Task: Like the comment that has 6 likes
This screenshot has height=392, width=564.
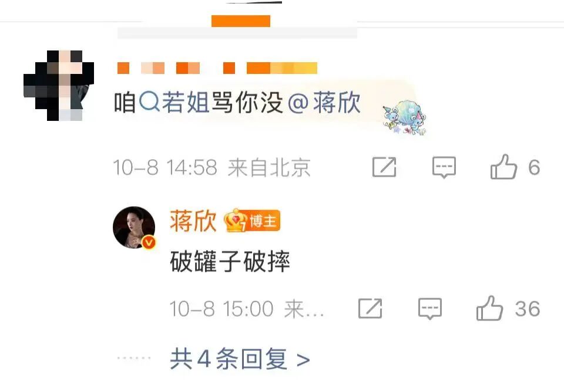Action: (503, 167)
